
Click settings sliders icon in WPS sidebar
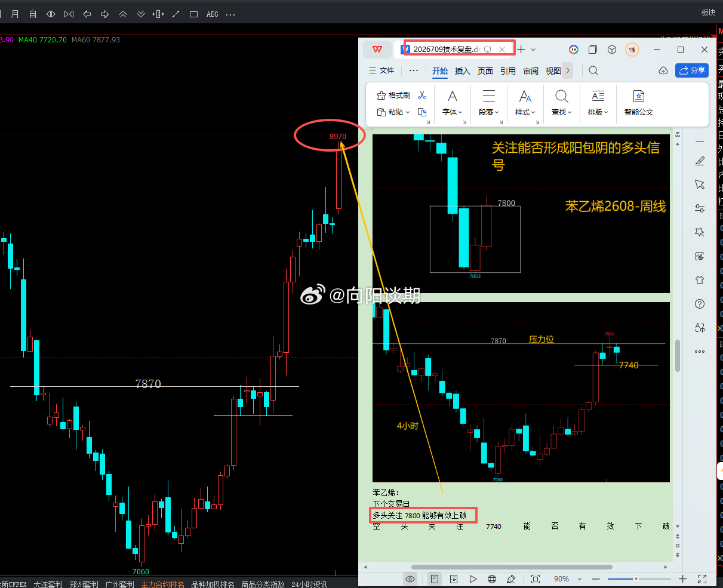700,208
